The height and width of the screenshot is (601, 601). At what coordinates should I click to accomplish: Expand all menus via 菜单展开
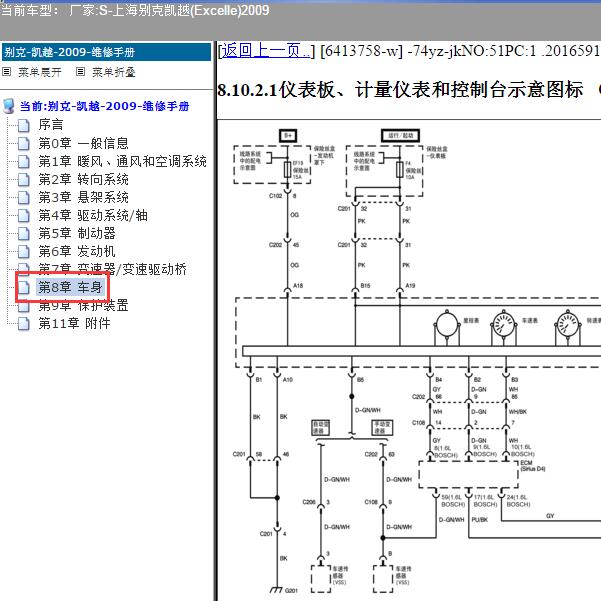point(39,72)
